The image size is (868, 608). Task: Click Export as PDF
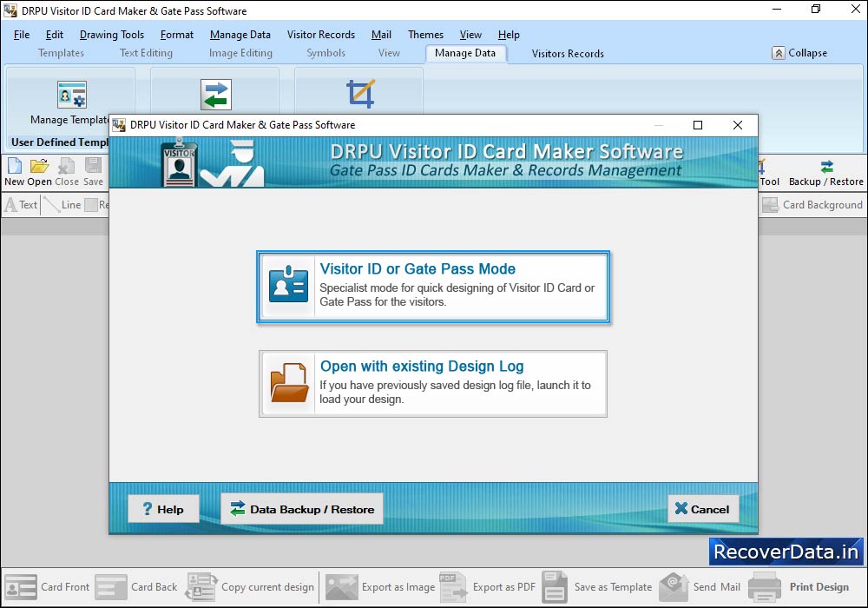(x=488, y=587)
